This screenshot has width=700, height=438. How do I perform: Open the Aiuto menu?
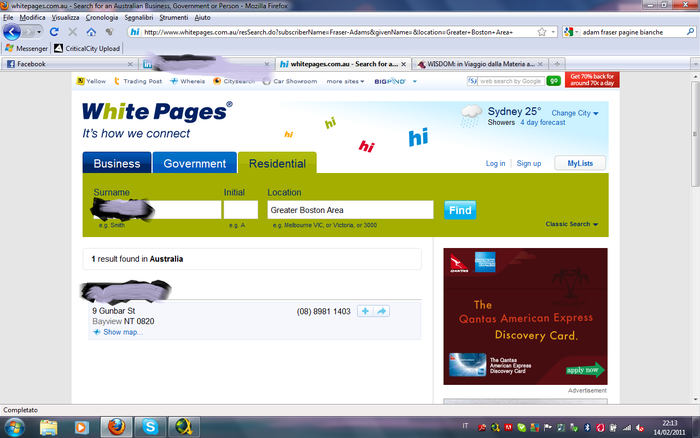[x=202, y=17]
